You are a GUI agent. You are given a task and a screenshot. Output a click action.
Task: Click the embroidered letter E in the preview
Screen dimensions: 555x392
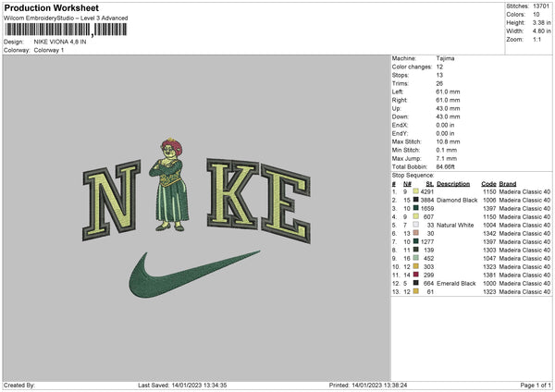(286, 203)
